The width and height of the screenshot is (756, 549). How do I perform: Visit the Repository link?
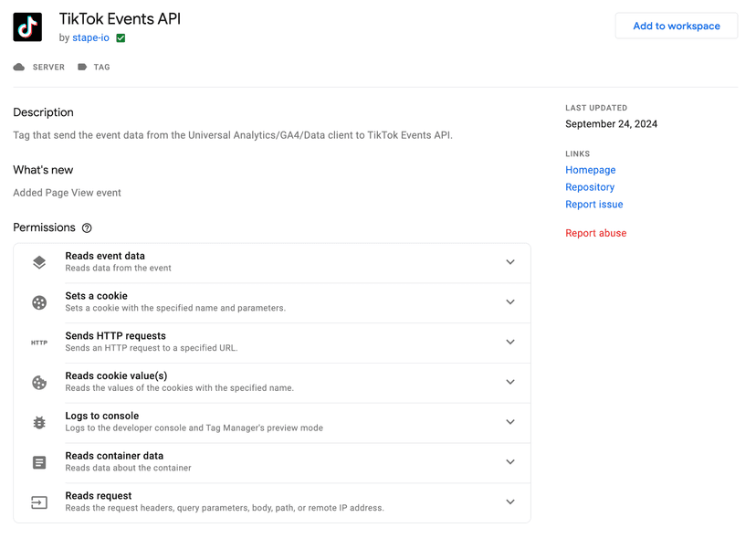click(589, 187)
